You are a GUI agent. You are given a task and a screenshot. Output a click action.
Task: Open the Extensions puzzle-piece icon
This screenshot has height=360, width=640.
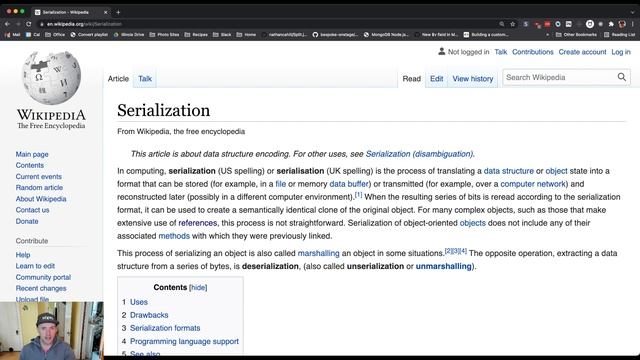tap(611, 24)
